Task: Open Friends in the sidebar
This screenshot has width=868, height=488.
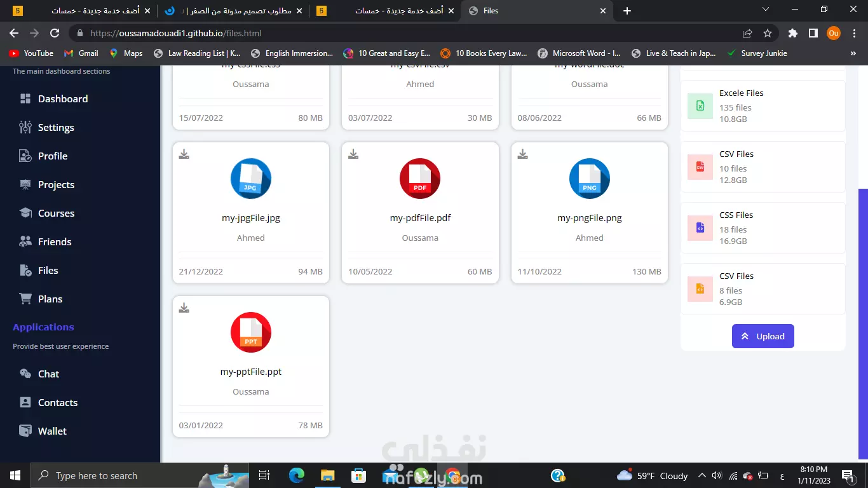Action: pos(46,241)
